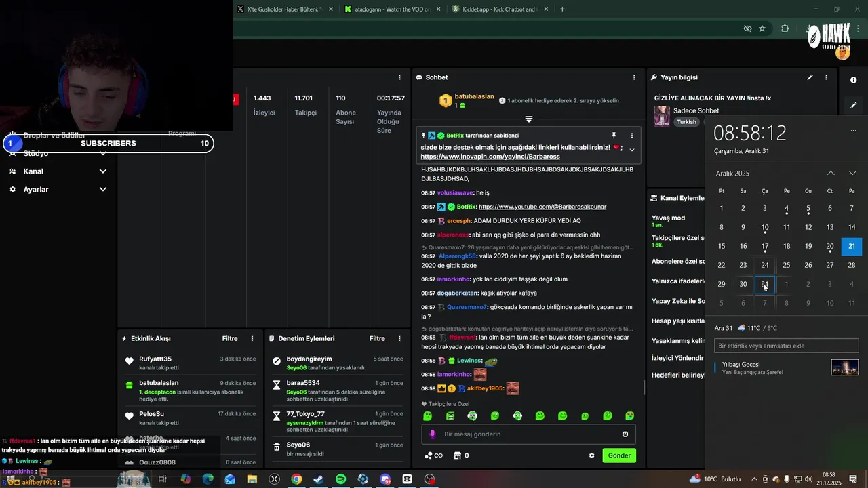Click the trash icon next to Seyo06
The image size is (868, 488).
click(x=277, y=446)
